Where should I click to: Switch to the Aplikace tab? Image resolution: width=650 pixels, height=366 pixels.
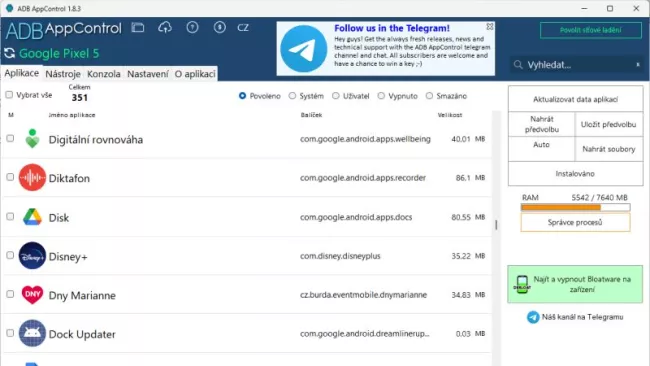click(x=22, y=73)
